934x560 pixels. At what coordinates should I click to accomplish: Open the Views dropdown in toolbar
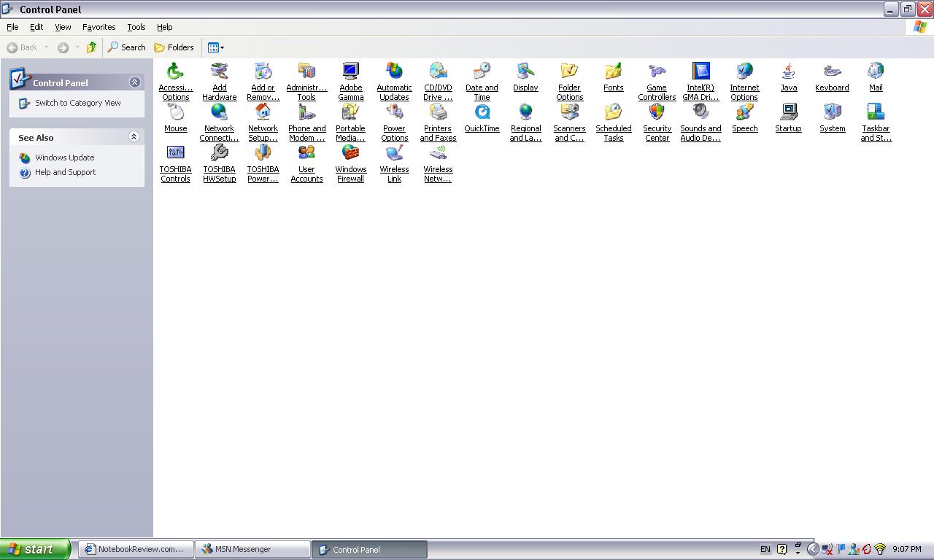216,47
